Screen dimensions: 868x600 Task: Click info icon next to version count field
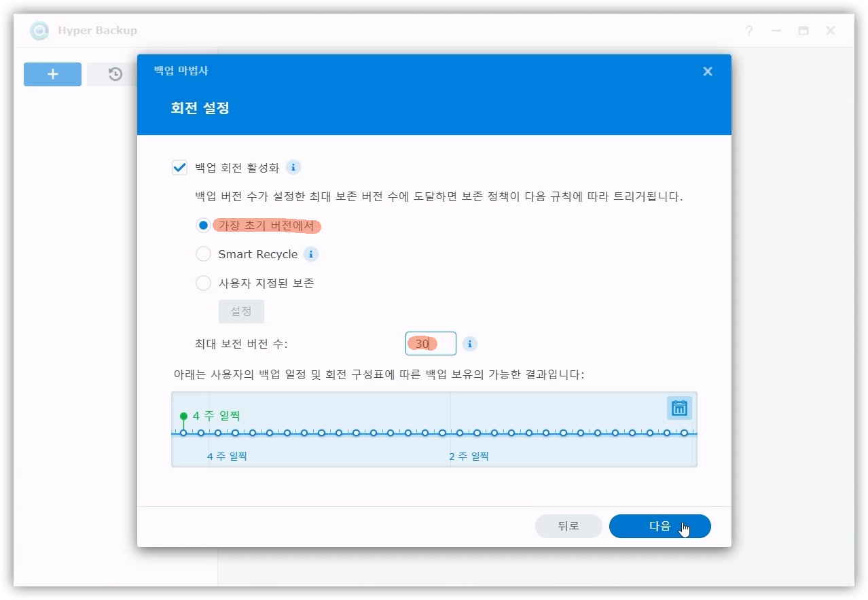coord(469,344)
